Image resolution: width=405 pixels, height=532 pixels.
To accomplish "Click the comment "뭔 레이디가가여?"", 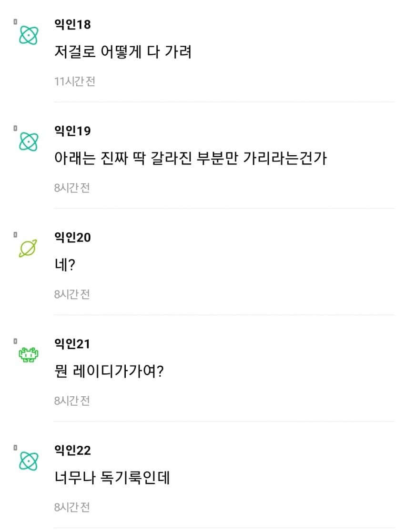I will [x=110, y=371].
